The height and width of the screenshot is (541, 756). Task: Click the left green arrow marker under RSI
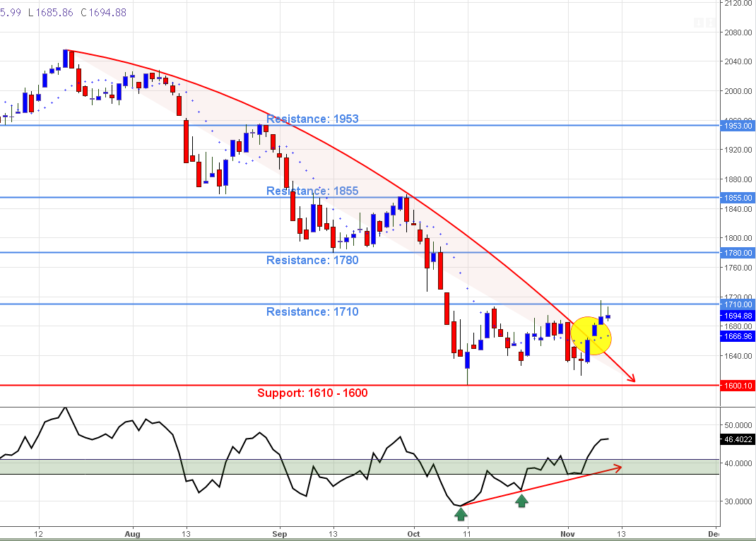(461, 514)
